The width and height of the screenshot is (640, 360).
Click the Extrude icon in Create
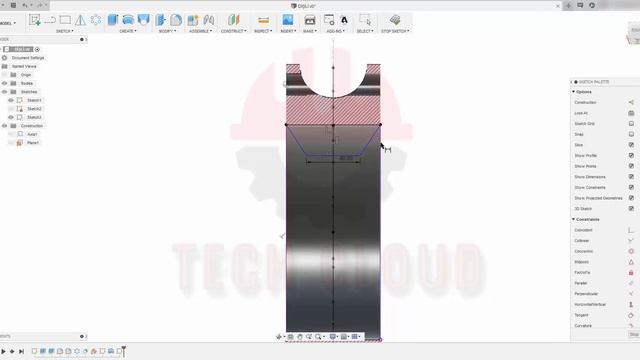[x=113, y=20]
